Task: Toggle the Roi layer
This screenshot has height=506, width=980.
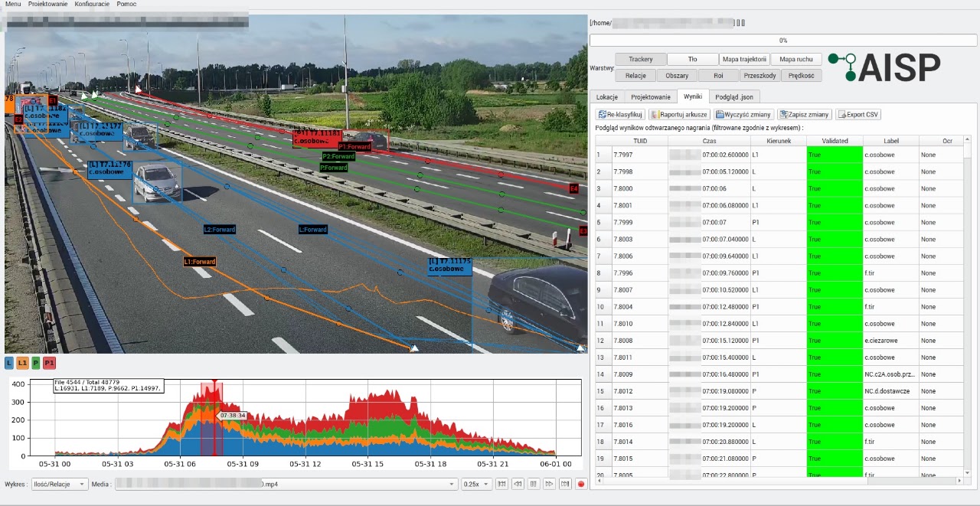Action: (718, 76)
